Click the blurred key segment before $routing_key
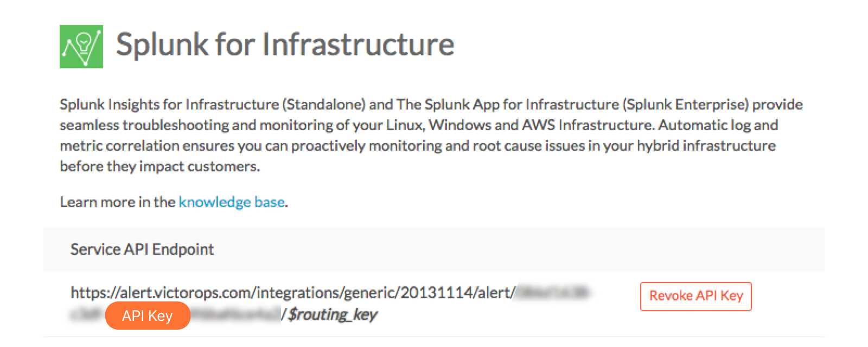 237,314
